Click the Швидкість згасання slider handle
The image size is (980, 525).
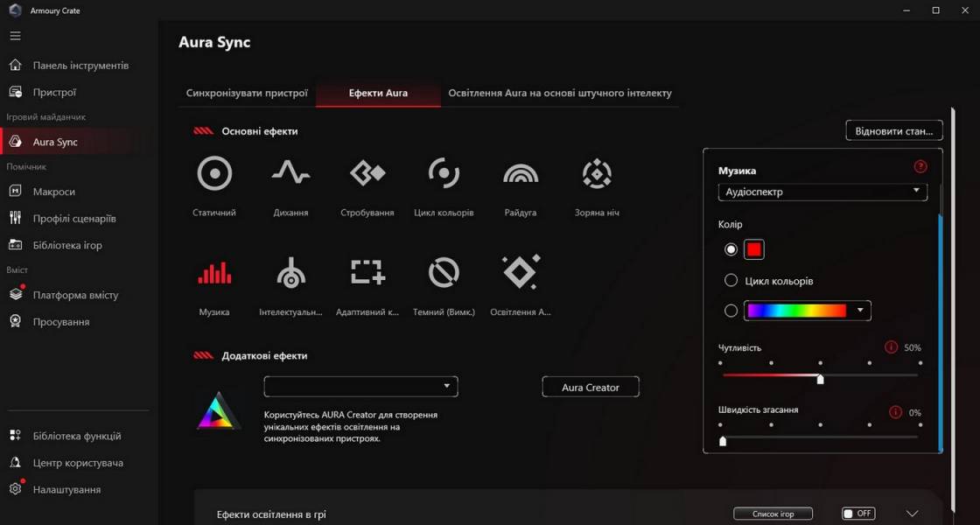tap(723, 441)
